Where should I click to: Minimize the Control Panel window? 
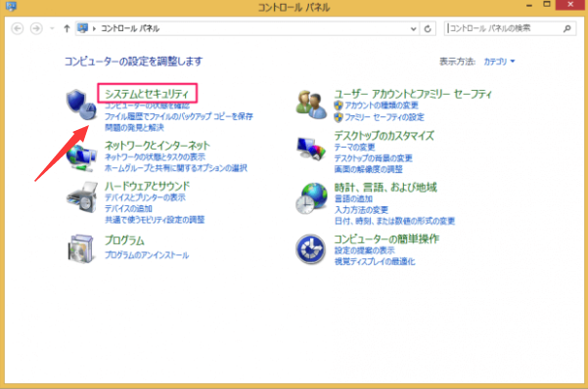point(529,5)
